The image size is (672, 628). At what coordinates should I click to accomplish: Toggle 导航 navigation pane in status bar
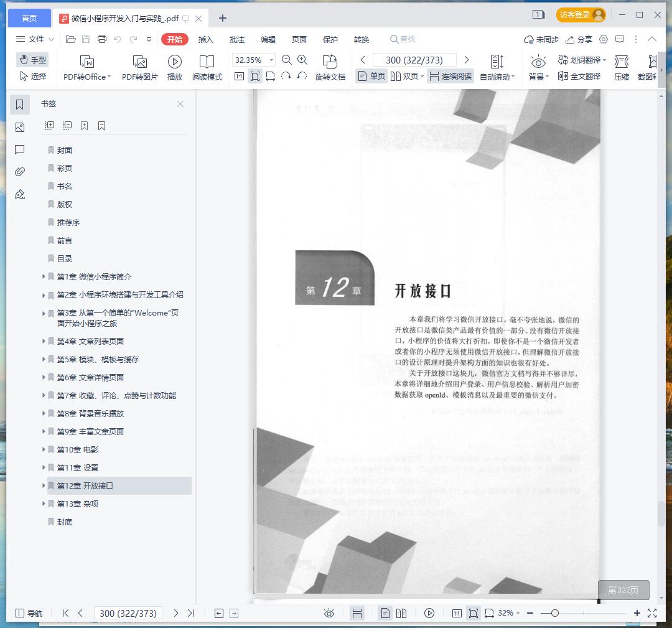(x=29, y=613)
